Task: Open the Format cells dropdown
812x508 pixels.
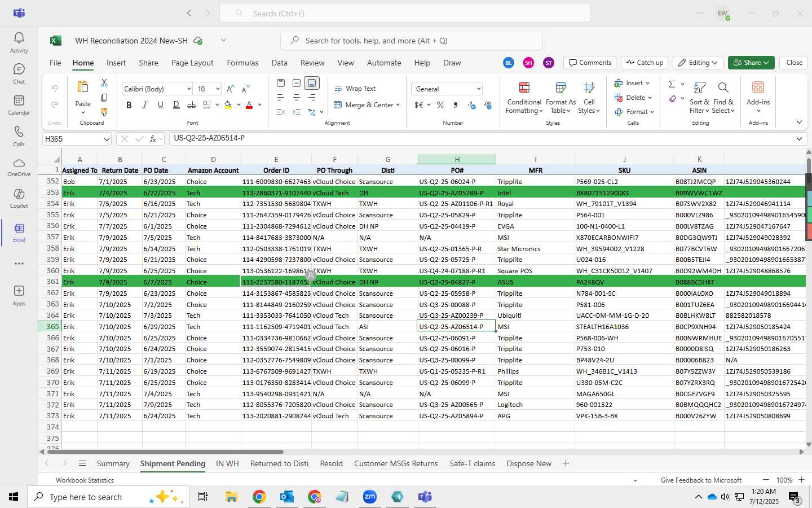Action: (652, 112)
